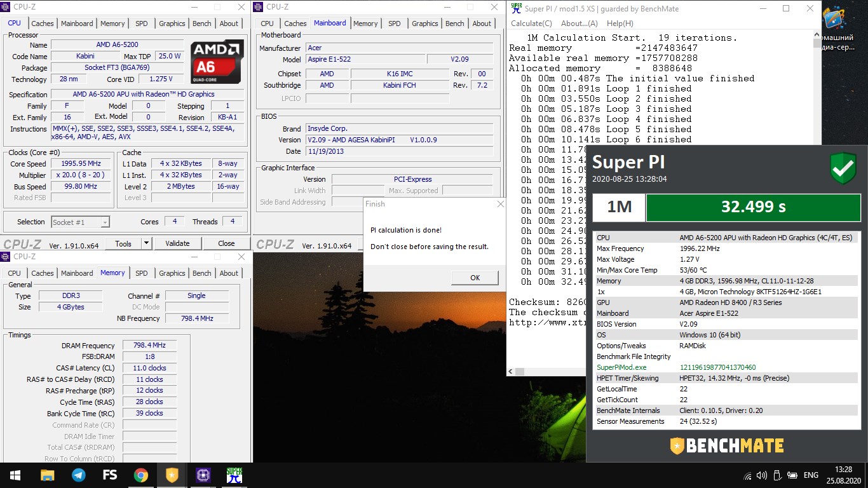Click the CAS# Latency value 11.0 clocks
Image resolution: width=868 pixels, height=488 pixels.
[149, 368]
